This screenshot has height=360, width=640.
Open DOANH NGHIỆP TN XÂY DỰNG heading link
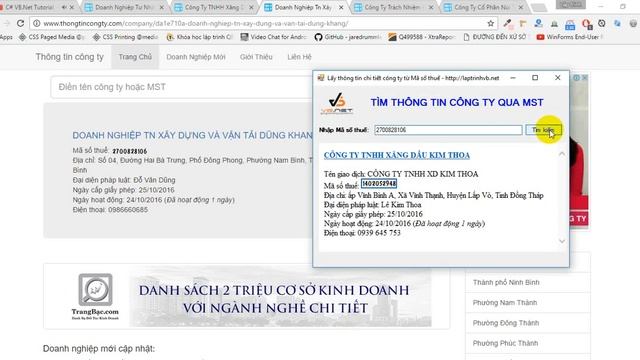point(192,135)
